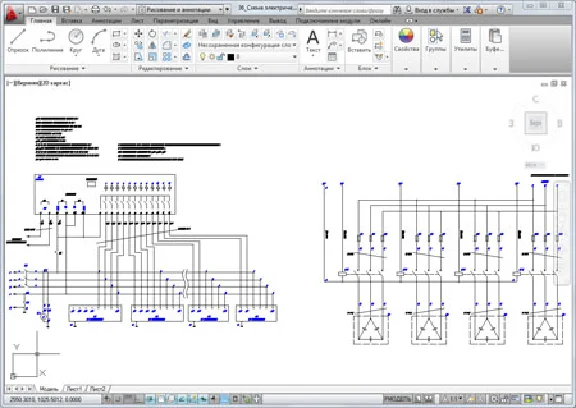Image resolution: width=576 pixels, height=408 pixels.
Task: Switch to the Лист1 layout tab
Action: click(x=75, y=388)
